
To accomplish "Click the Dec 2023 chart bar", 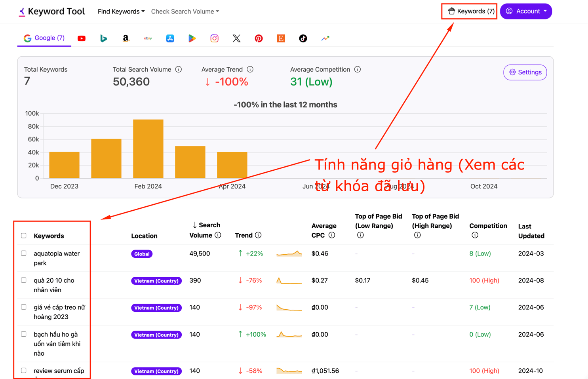I will tap(64, 165).
